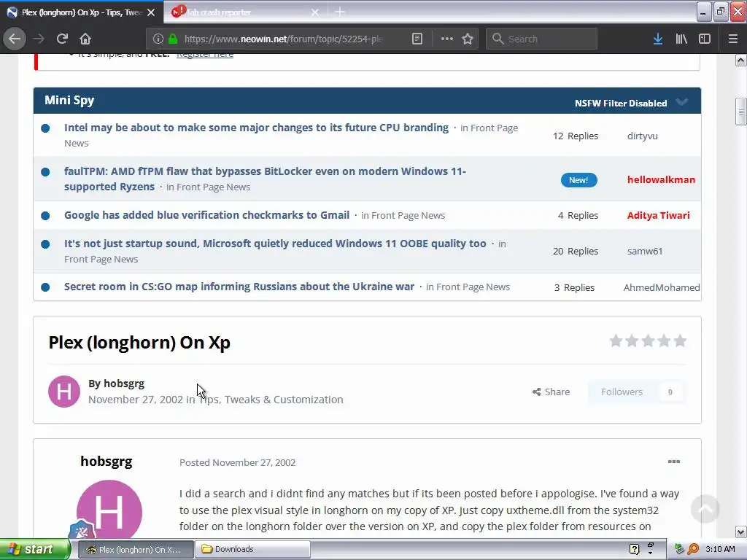
Task: Collapse Mini Spy using header chevron
Action: tap(682, 102)
